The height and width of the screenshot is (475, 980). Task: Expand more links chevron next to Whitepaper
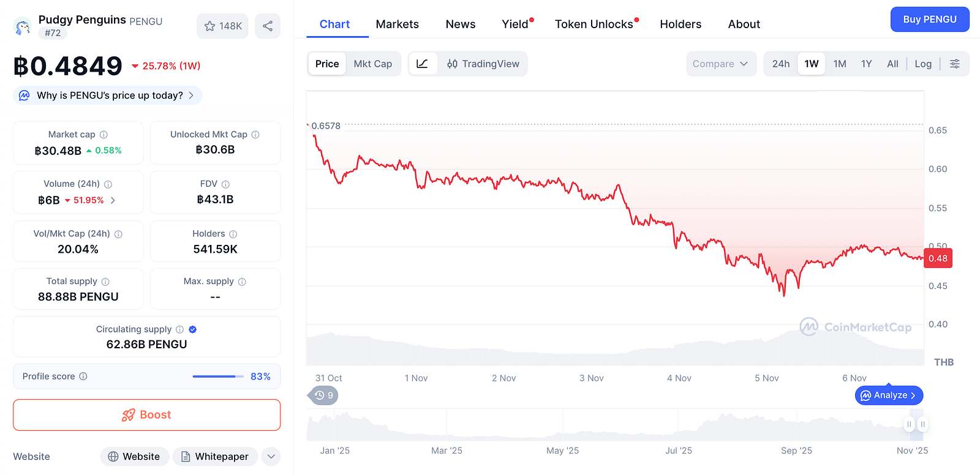(x=271, y=457)
